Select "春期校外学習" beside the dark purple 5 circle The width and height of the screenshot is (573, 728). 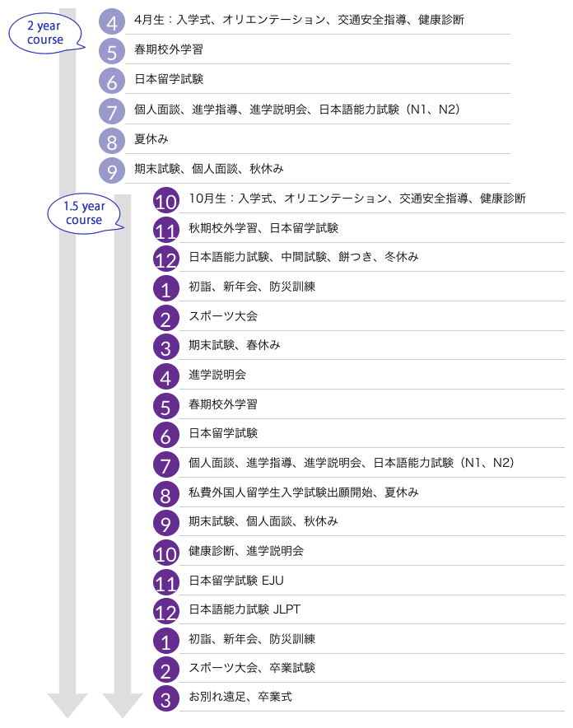[223, 404]
